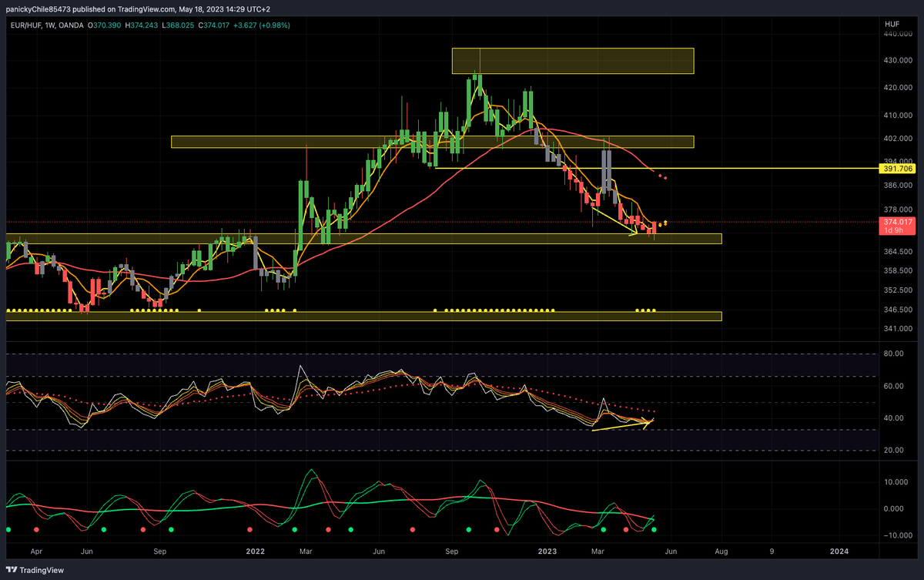
Task: Click the 2024 label on the time axis
Action: coord(839,552)
